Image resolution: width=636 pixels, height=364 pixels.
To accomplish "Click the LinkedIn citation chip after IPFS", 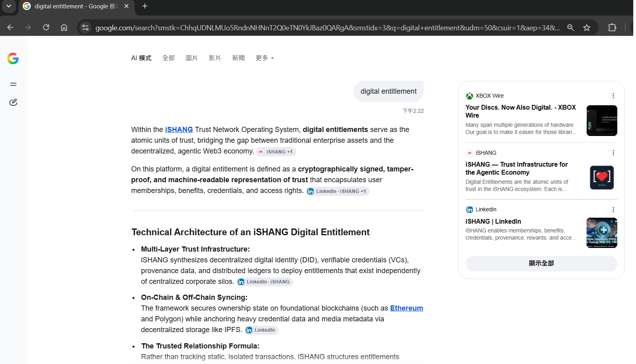I will coord(261,330).
